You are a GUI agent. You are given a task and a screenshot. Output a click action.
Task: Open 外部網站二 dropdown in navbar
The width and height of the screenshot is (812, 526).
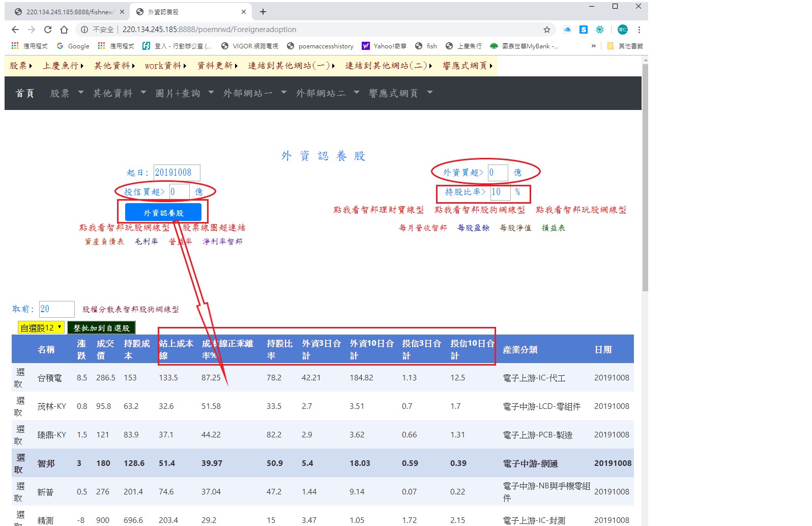(x=328, y=93)
